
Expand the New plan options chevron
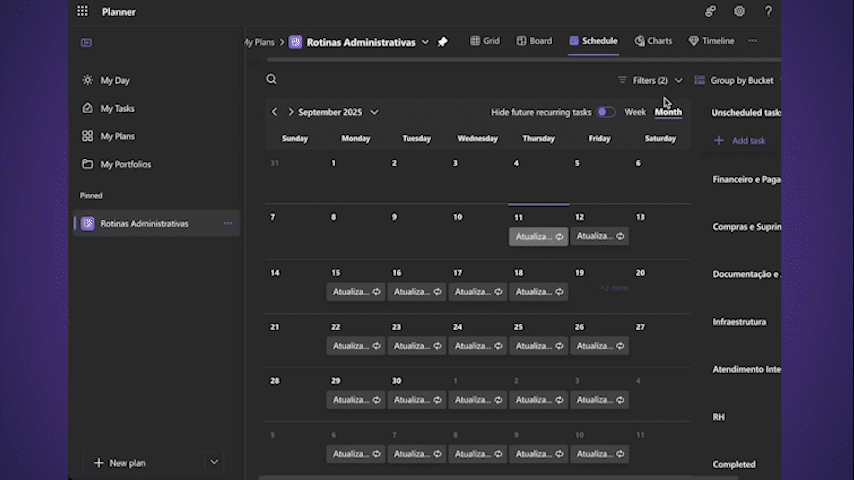coord(214,462)
